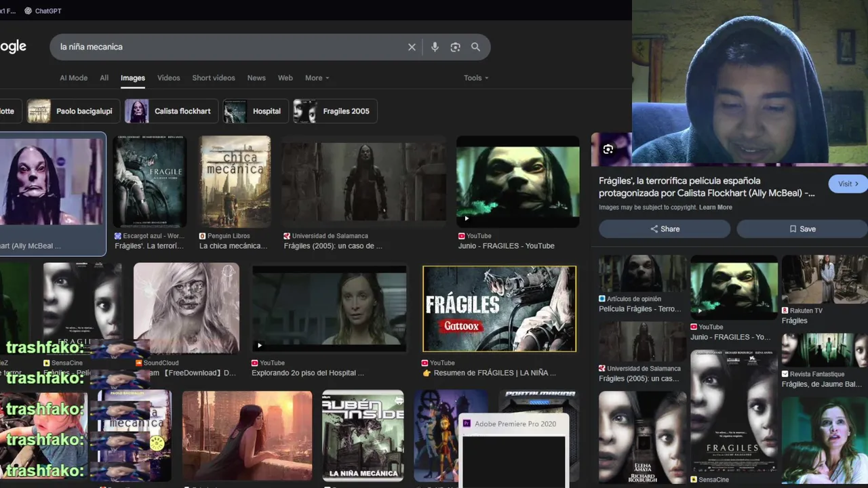Switch to the Videos tab
The image size is (868, 488).
(x=169, y=78)
